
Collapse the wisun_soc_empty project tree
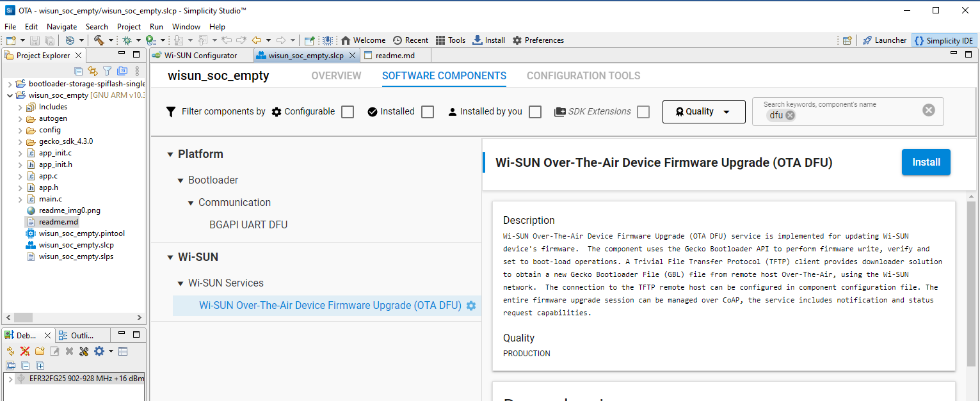pyautogui.click(x=10, y=95)
